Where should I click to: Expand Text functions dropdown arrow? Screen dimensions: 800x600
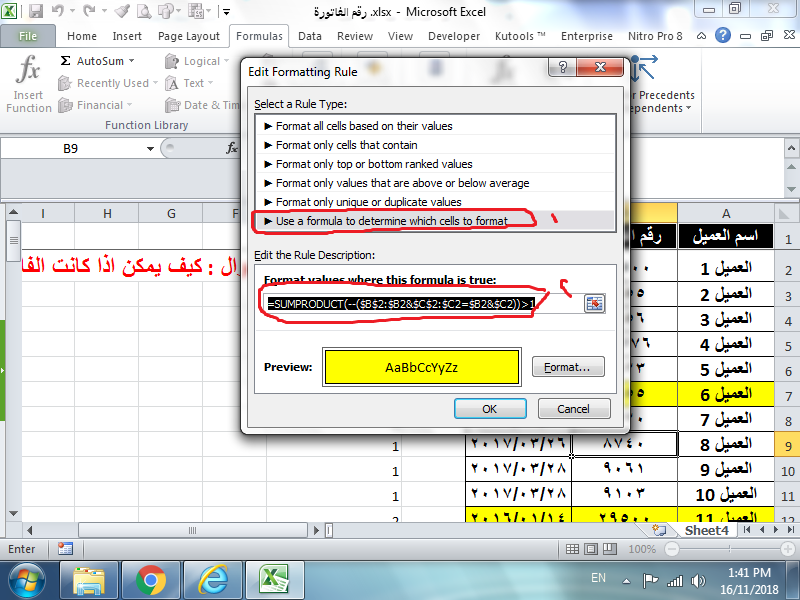pyautogui.click(x=210, y=83)
